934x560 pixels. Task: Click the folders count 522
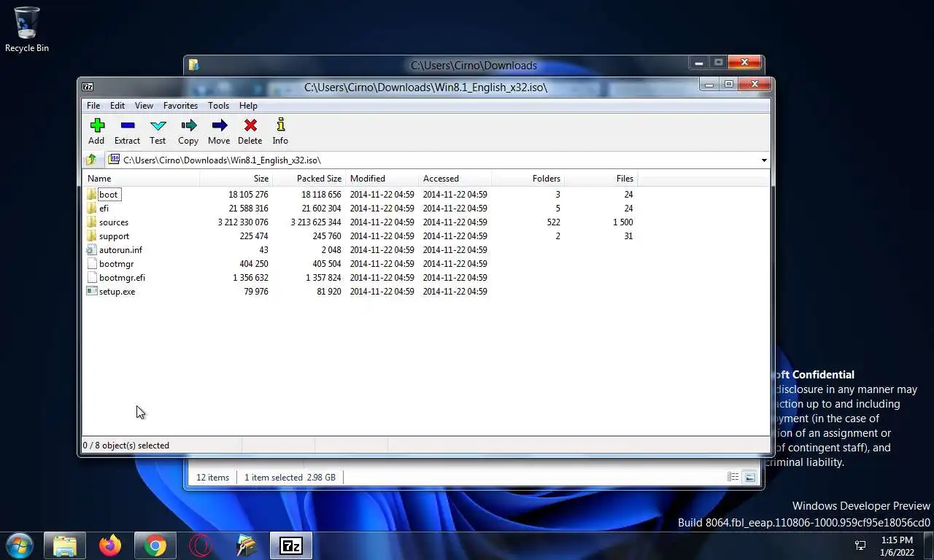point(553,222)
